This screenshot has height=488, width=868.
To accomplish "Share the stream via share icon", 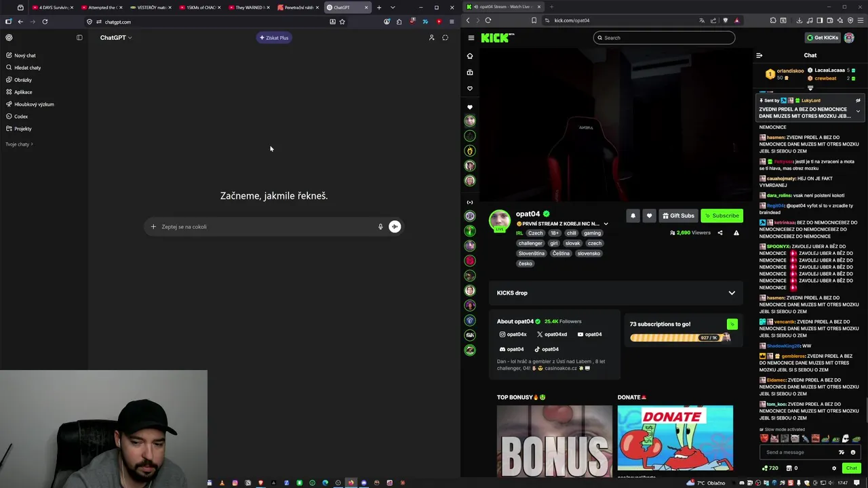I will point(720,233).
